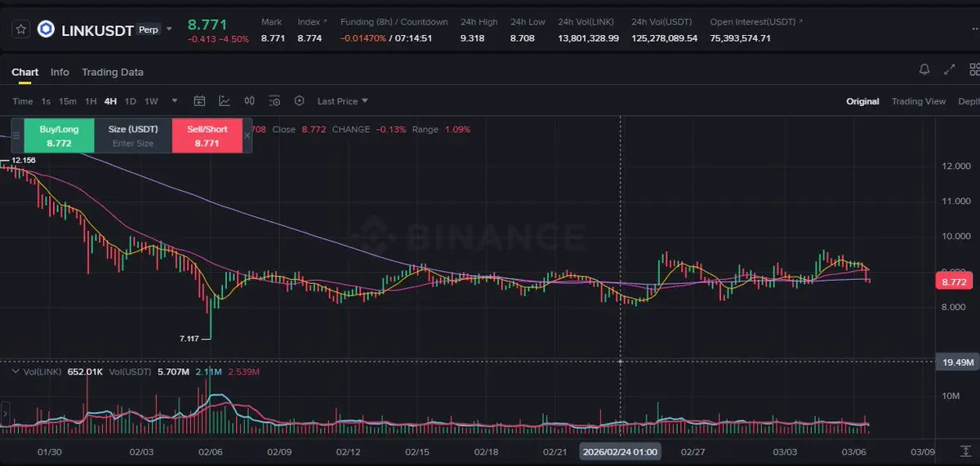Open the Trading Data tab
This screenshot has width=980, height=466.
[x=113, y=72]
